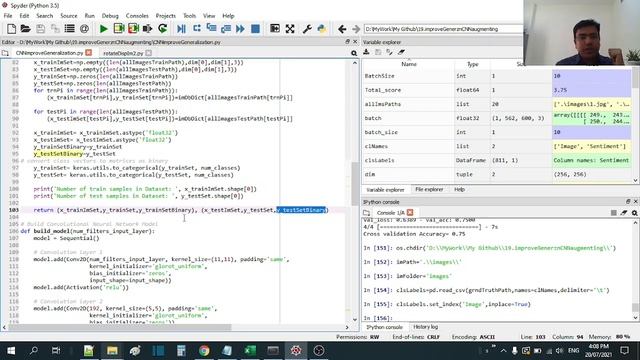Step return debug icon

[x=226, y=29]
